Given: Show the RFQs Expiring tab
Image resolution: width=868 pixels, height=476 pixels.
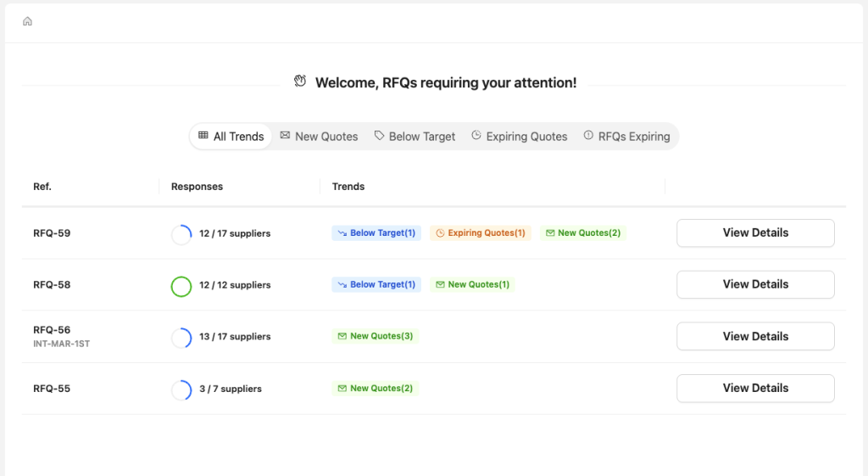Looking at the screenshot, I should coord(626,137).
